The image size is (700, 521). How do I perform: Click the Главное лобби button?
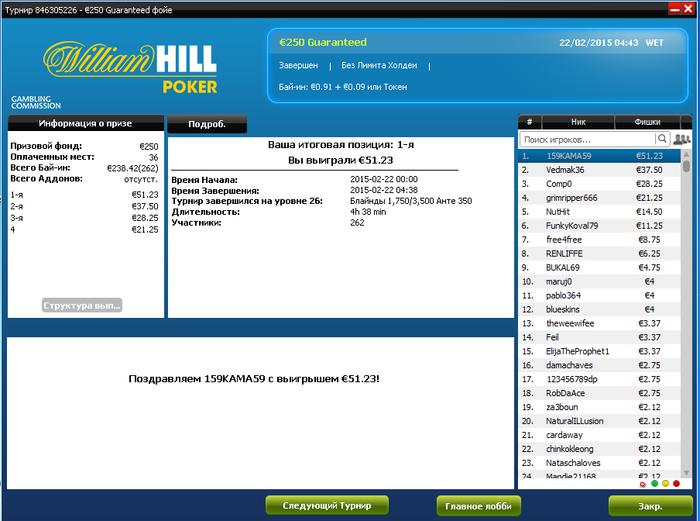pyautogui.click(x=478, y=506)
